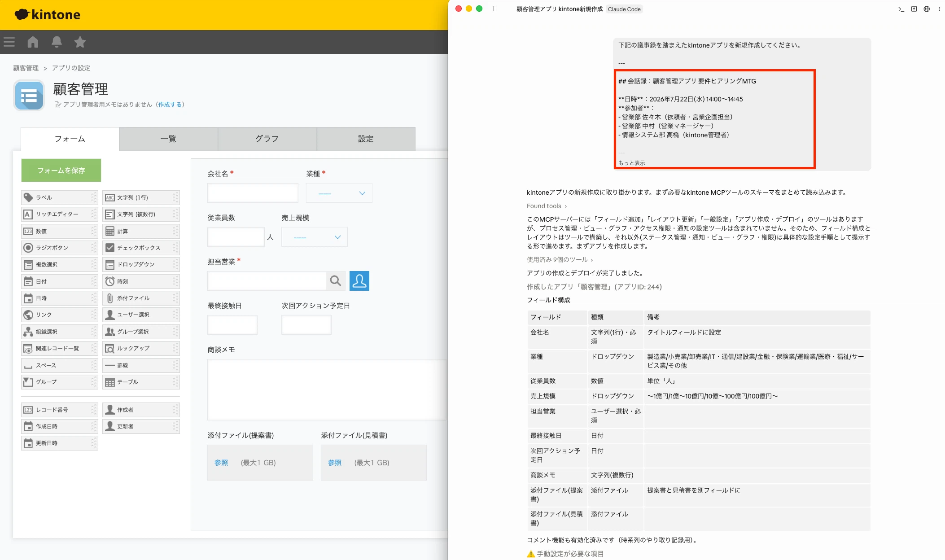Select the 数値 field item

(x=59, y=231)
